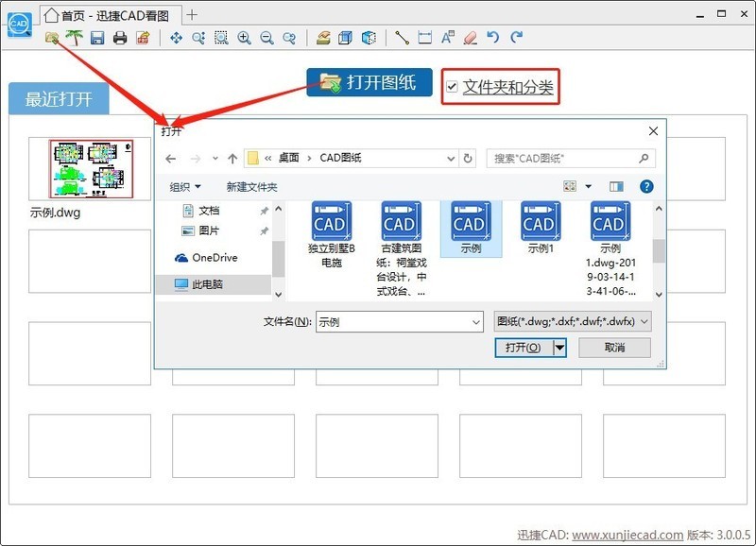Activate the zoom in tool
Screen dimensions: 756x546
(x=244, y=38)
